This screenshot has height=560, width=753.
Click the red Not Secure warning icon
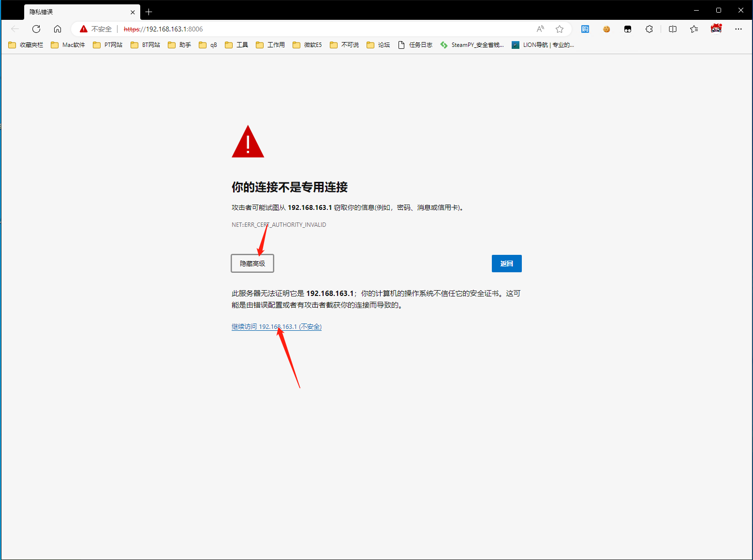click(x=84, y=29)
